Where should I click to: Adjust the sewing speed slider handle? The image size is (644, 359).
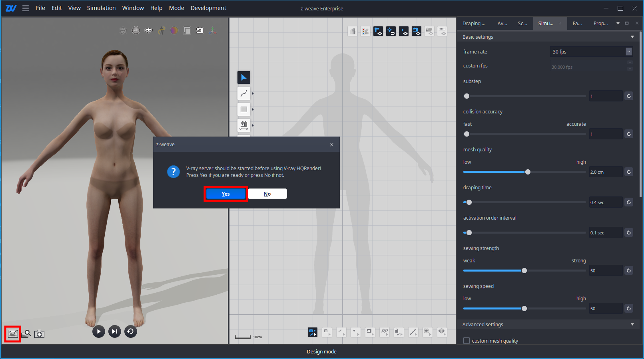[524, 308]
